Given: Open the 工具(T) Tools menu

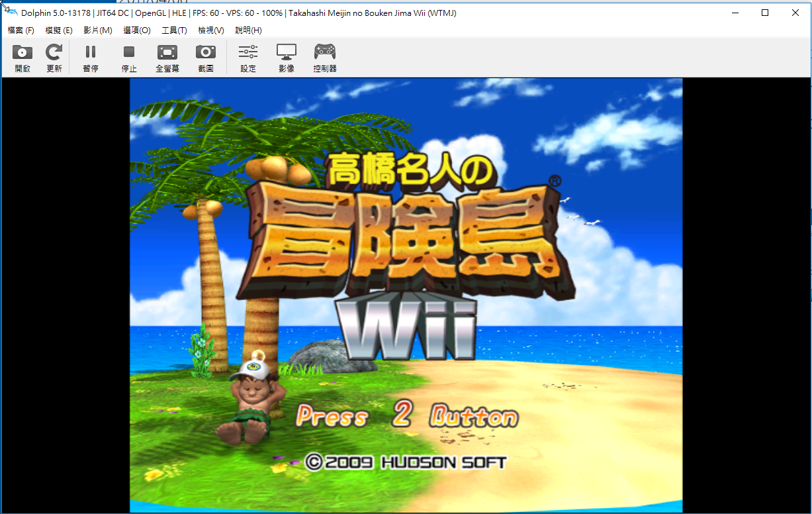Looking at the screenshot, I should click(174, 30).
